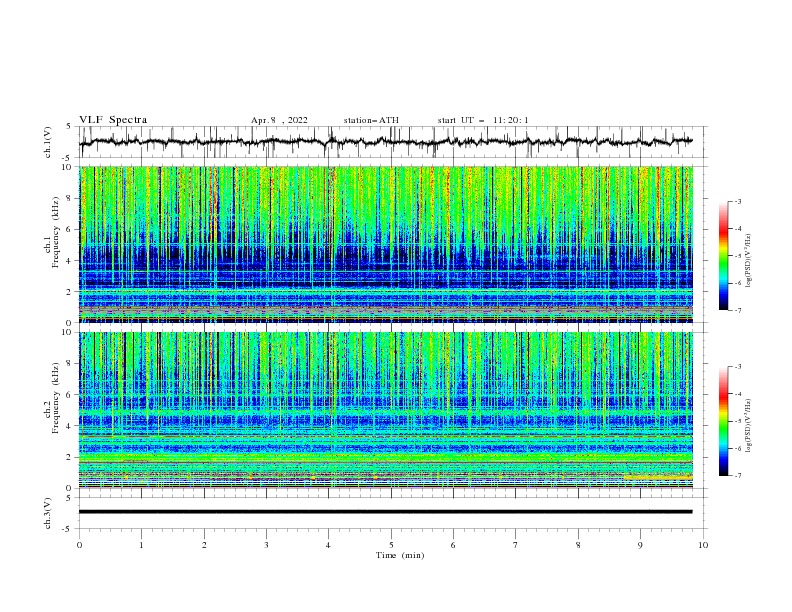Image resolution: width=792 pixels, height=612 pixels.
Task: Click the ch.3 flat black voltage trace
Action: pos(386,512)
